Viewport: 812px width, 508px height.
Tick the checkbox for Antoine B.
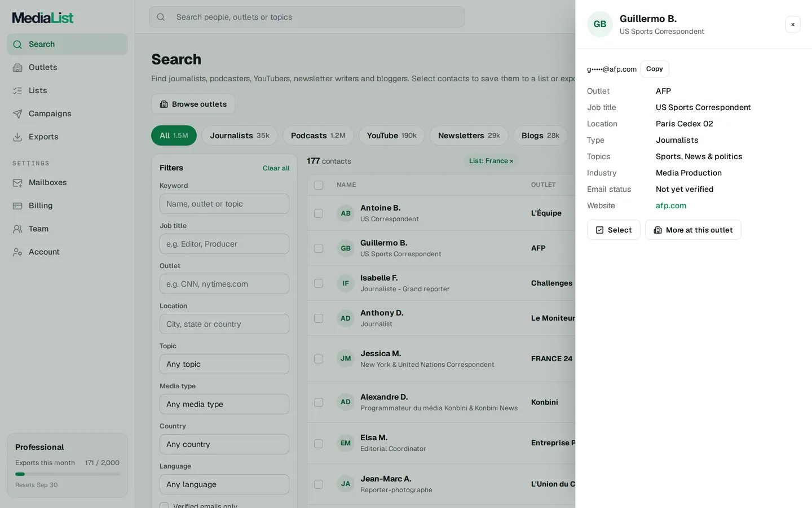click(x=319, y=213)
